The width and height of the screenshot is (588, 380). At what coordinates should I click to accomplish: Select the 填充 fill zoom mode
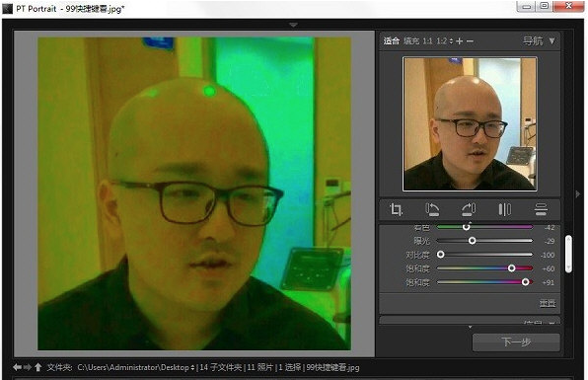[x=411, y=40]
